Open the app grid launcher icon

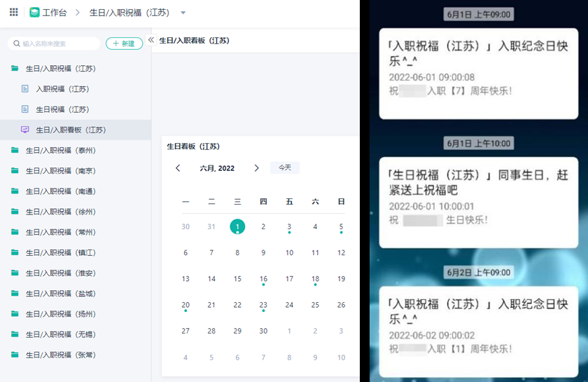(x=13, y=13)
